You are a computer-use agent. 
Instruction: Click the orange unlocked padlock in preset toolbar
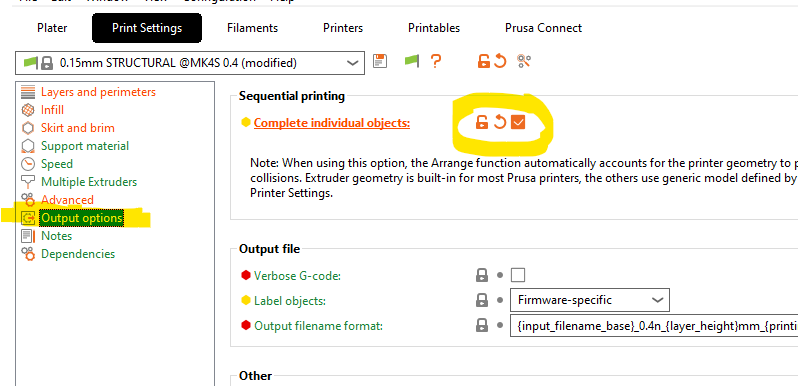click(x=483, y=62)
